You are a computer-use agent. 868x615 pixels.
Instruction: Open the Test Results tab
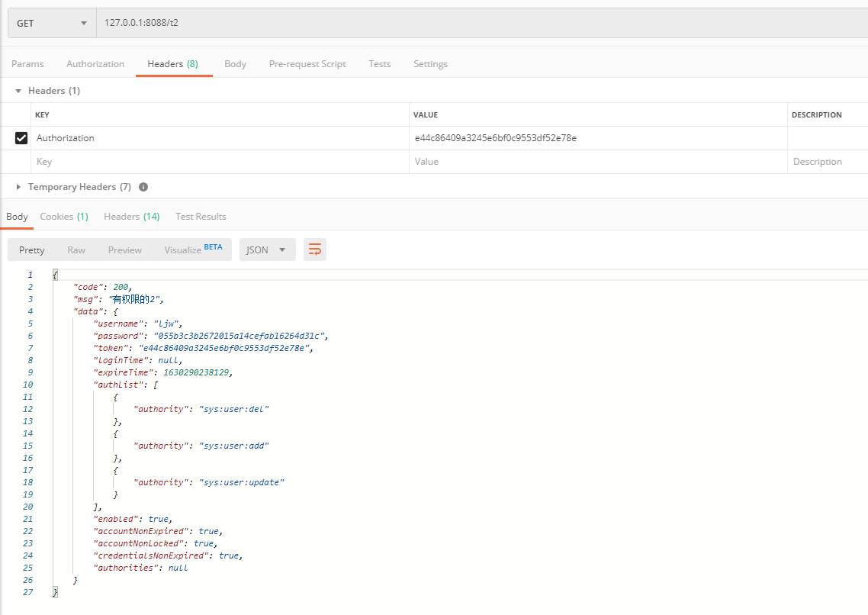pos(201,217)
